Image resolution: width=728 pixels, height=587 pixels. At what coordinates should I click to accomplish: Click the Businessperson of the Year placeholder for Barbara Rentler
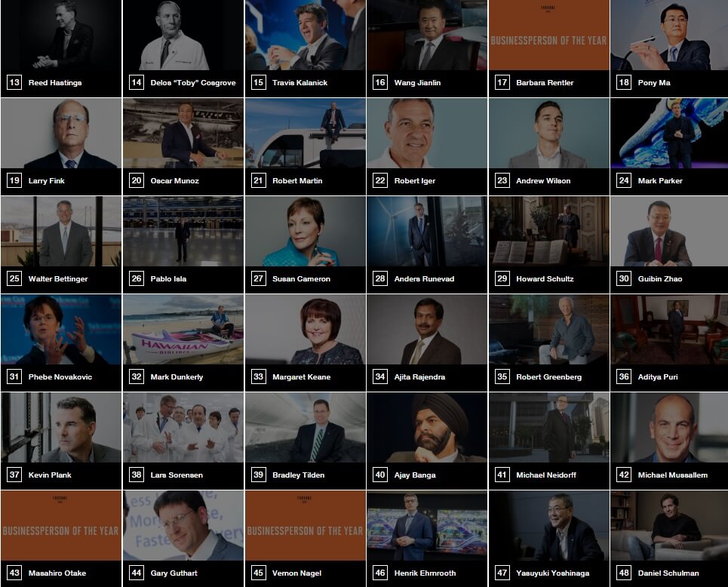pyautogui.click(x=548, y=35)
